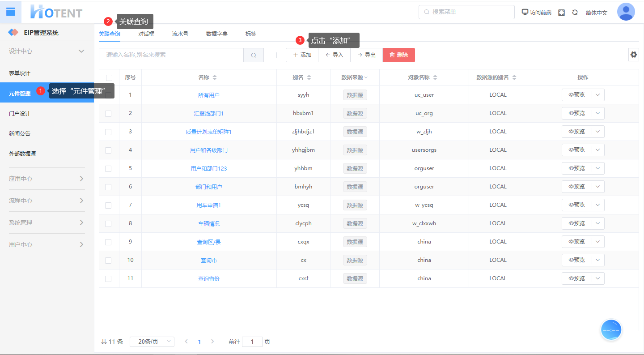This screenshot has height=355, width=644.
Task: Click the sort arrows on 名称 column
Action: tap(215, 77)
